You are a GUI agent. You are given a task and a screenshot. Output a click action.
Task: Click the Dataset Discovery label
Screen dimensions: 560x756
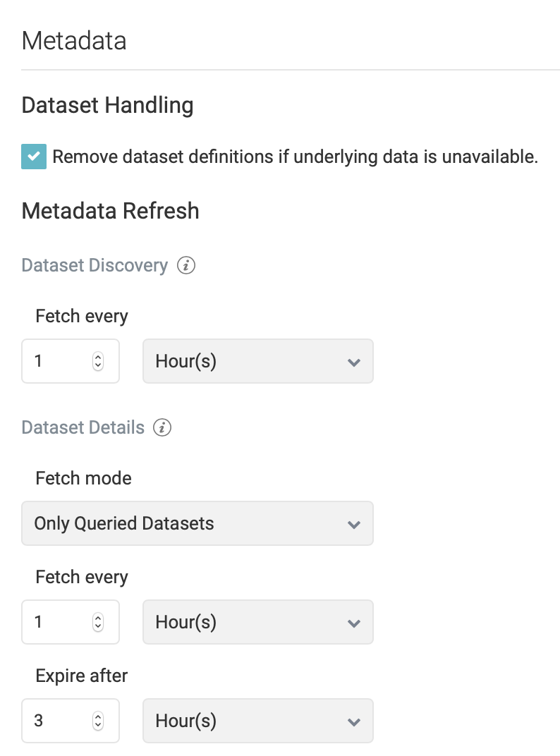95,266
